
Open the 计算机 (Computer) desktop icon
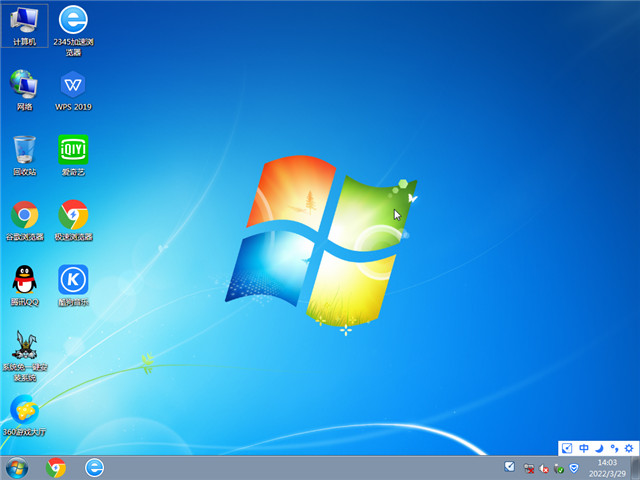click(x=24, y=22)
